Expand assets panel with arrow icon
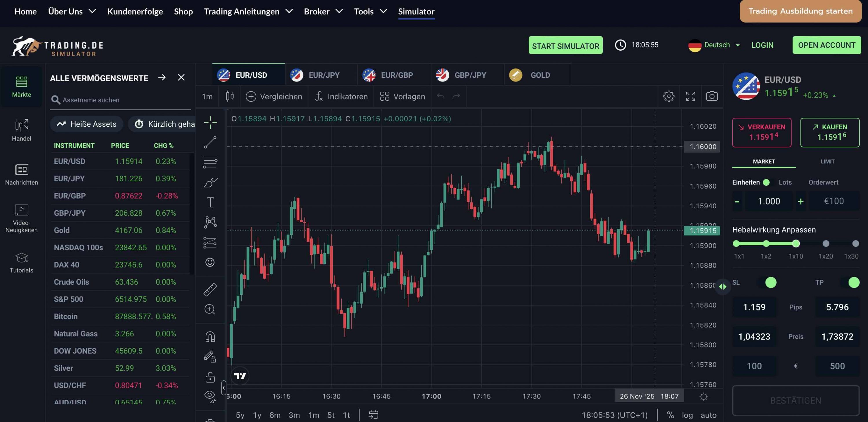Viewport: 868px width, 422px height. (x=162, y=78)
